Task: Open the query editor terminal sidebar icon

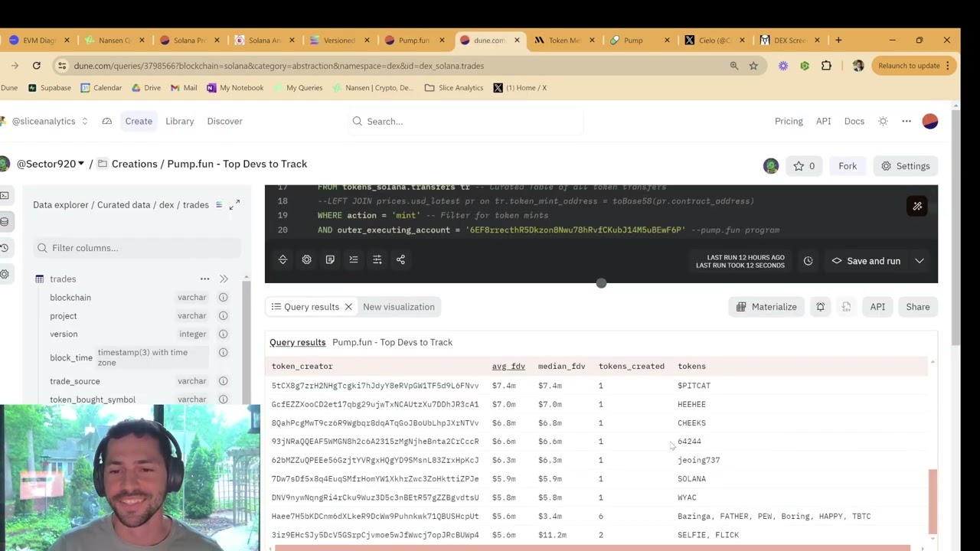Action: pos(4,196)
